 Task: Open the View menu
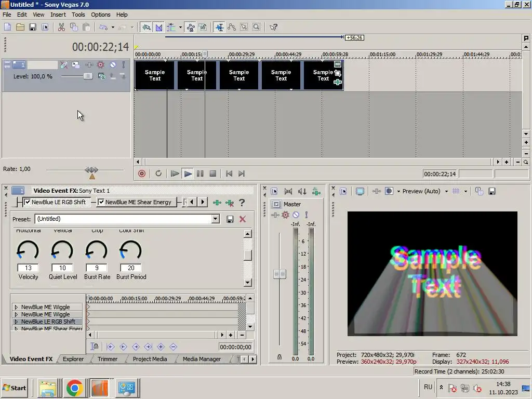38,15
